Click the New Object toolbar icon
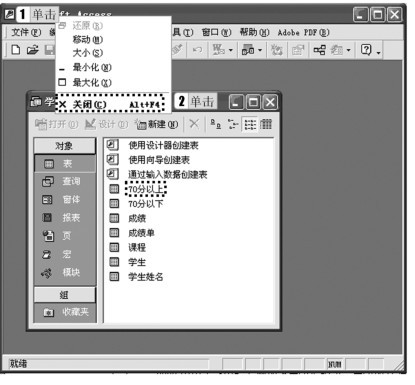The height and width of the screenshot is (385, 415). tap(337, 50)
